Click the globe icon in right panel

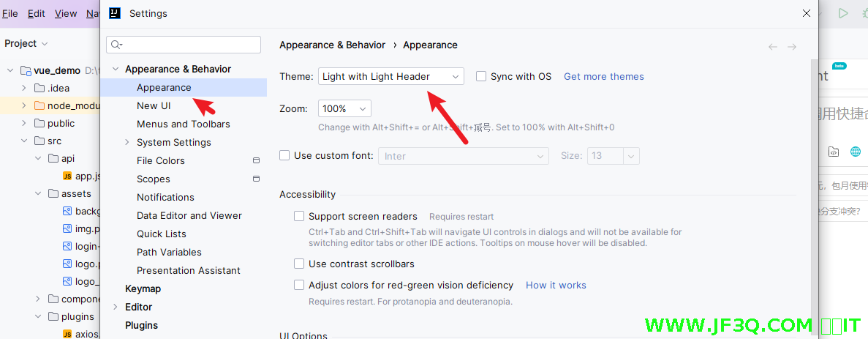[x=855, y=152]
